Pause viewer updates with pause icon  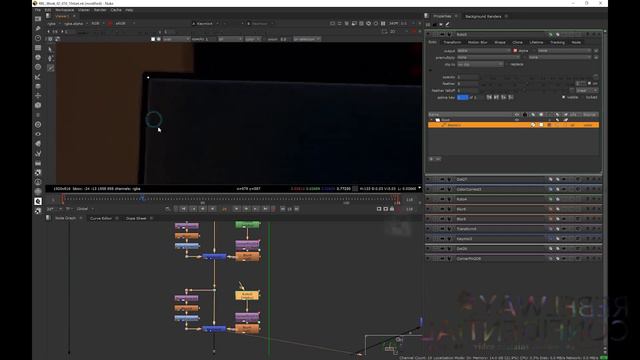(x=383, y=24)
